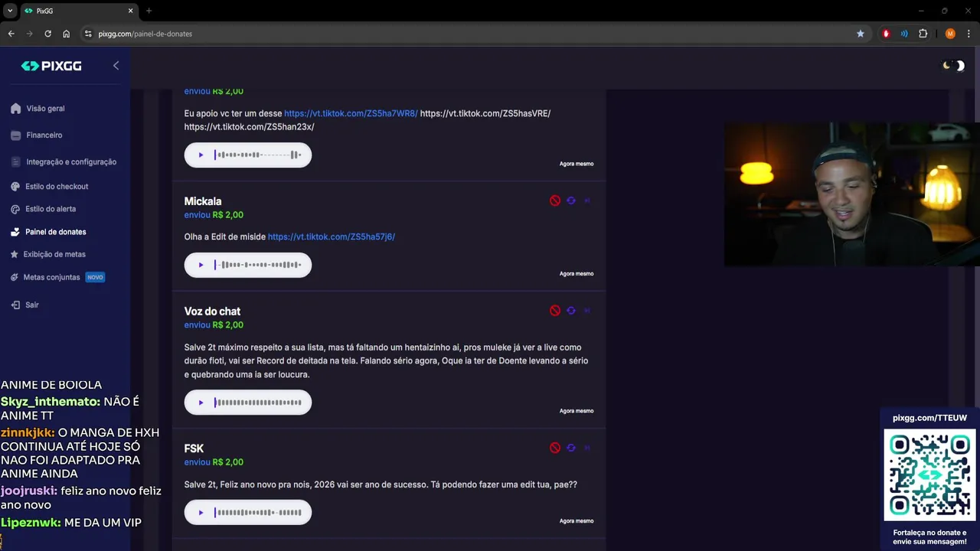Click the skip icon on Mickala's donation
This screenshot has width=980, height=551.
[587, 201]
